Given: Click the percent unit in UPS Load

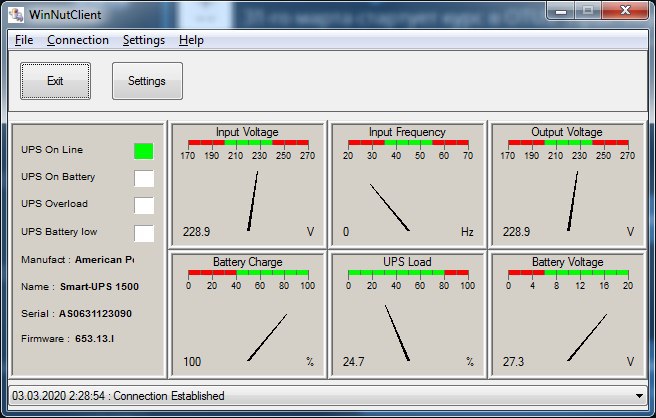Looking at the screenshot, I should (470, 362).
